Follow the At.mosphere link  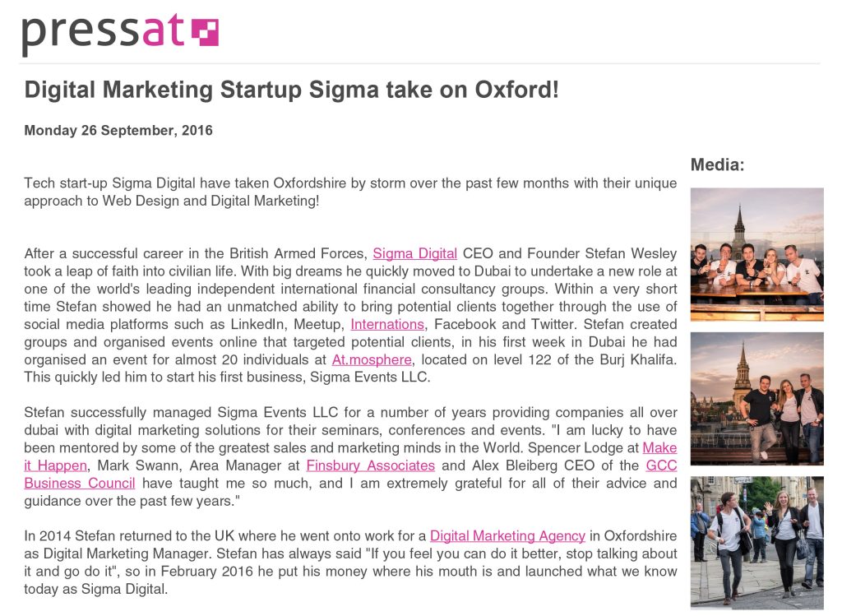click(372, 360)
